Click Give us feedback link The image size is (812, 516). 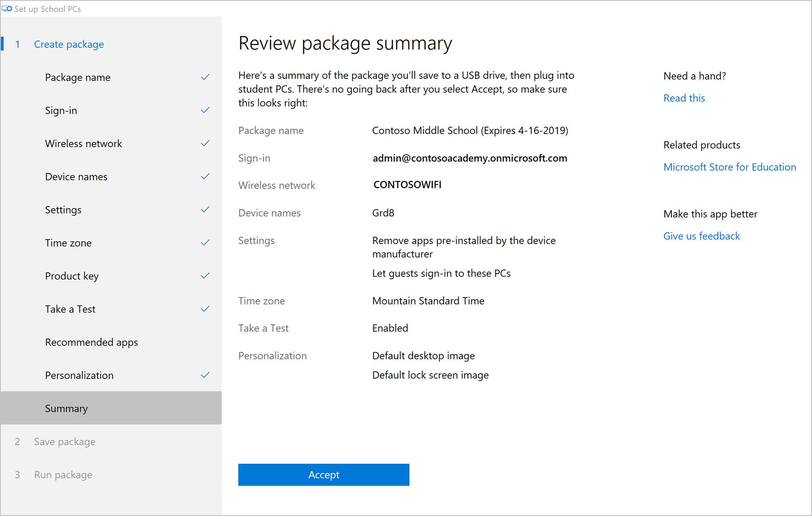pyautogui.click(x=701, y=236)
